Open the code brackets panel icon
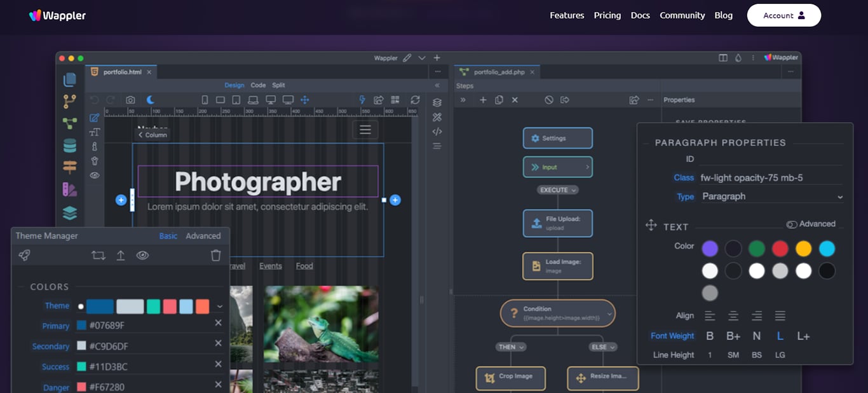 click(437, 132)
